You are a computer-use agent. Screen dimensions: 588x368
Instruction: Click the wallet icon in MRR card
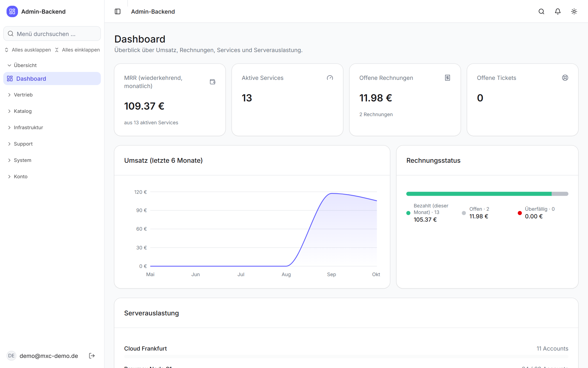tap(213, 82)
